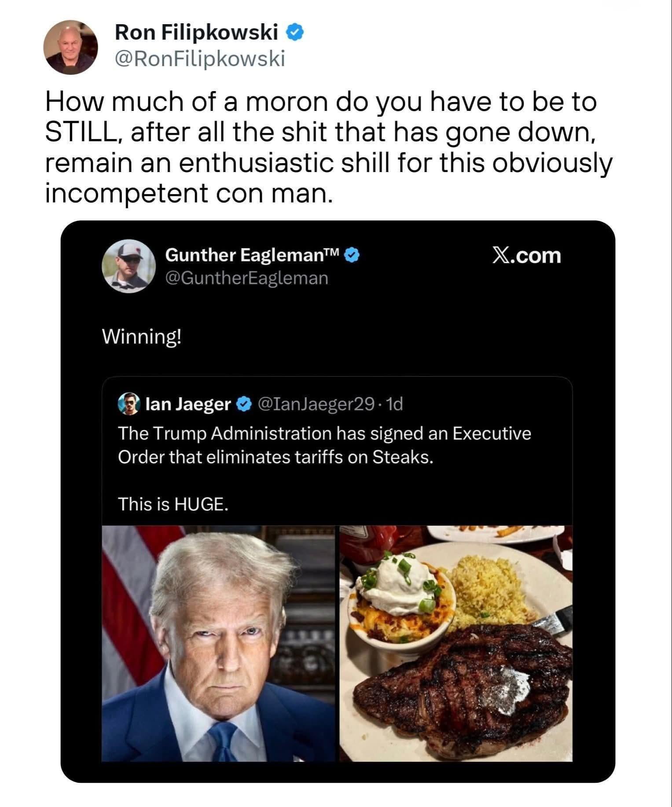Open the grilled steak dinner photo

(456, 643)
